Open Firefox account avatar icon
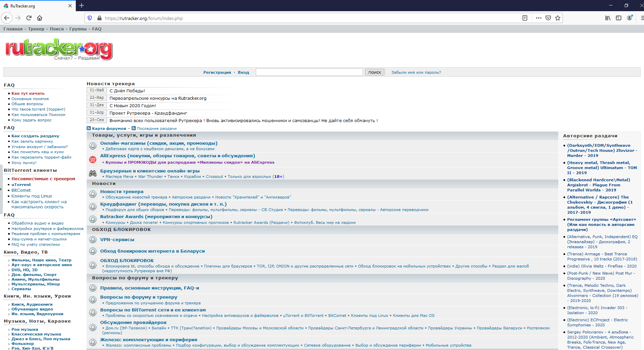The width and height of the screenshot is (644, 350). tap(629, 18)
